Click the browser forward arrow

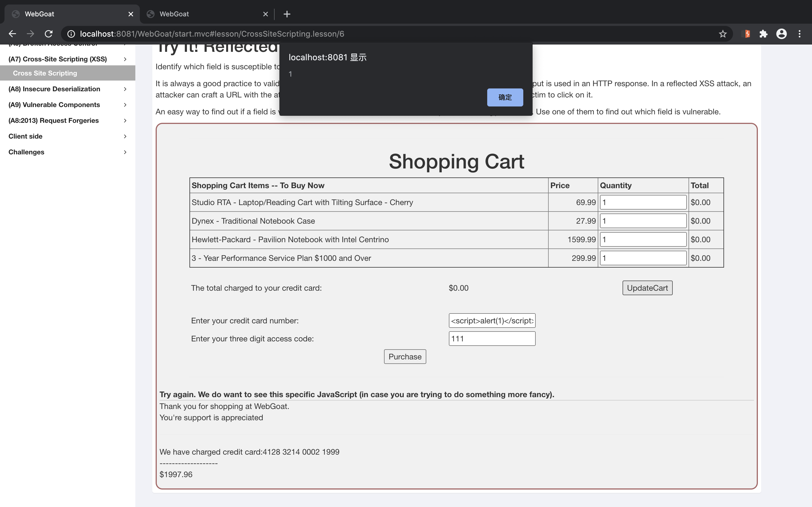pyautogui.click(x=30, y=34)
